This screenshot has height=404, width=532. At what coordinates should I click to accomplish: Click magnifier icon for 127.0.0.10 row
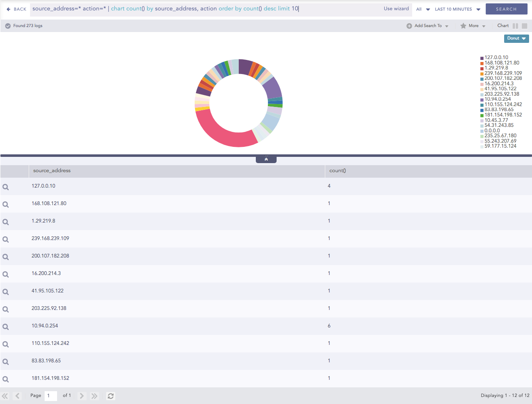[6, 187]
